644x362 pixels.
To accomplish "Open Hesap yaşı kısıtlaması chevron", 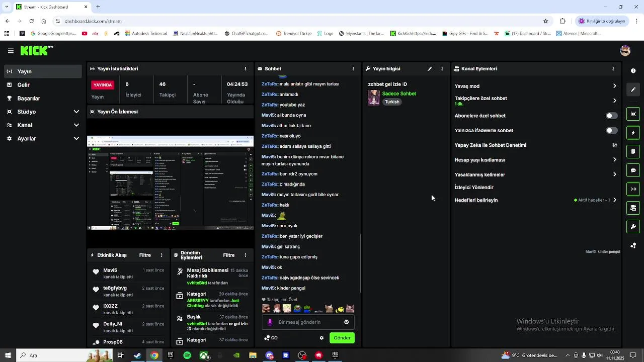I will tap(614, 160).
